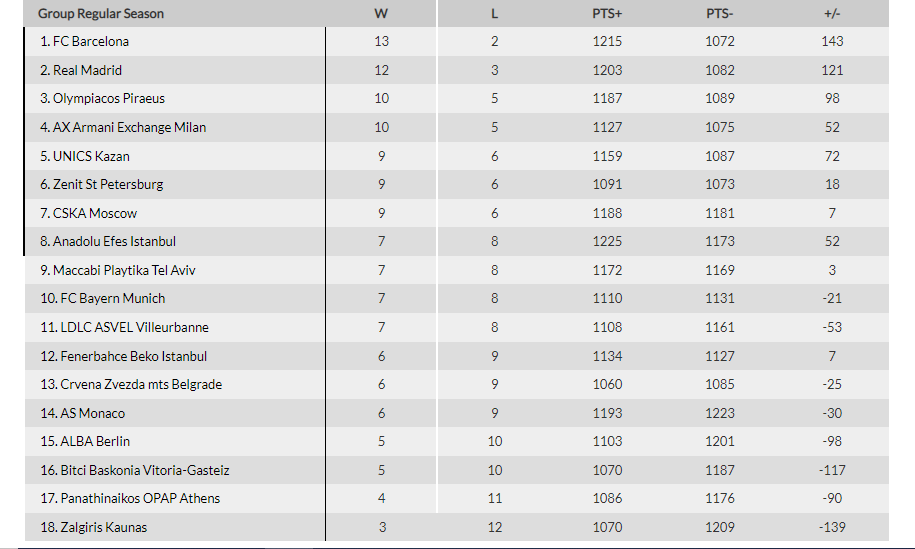Click CSKA Moscow in the table
The width and height of the screenshot is (915, 549).
(89, 213)
